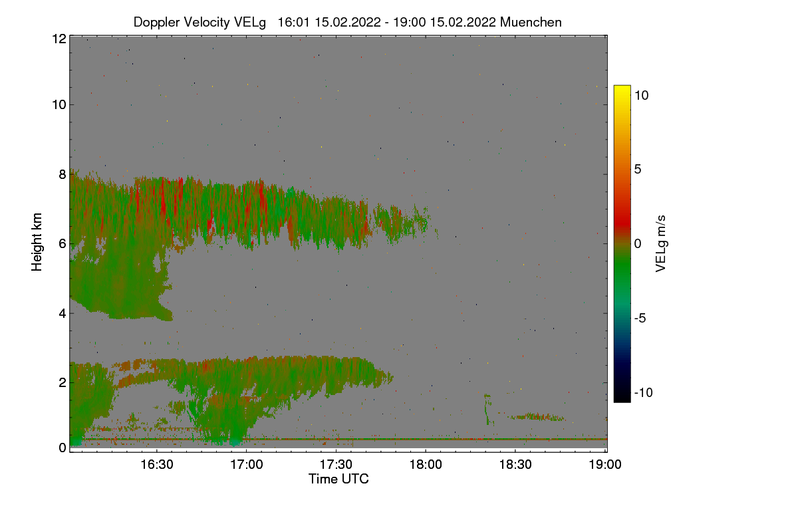Screen dimensions: 798x532
Task: Click the 'Height km' y-axis label
Action: (37, 243)
